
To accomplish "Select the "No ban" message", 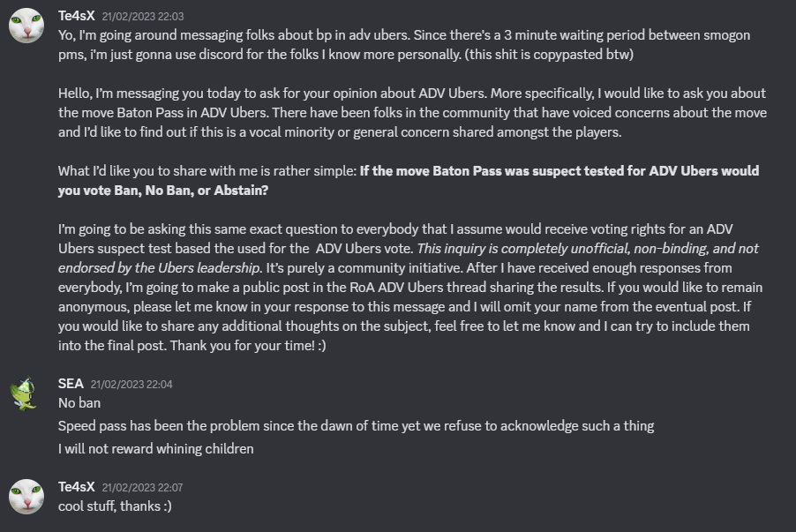I will 79,403.
